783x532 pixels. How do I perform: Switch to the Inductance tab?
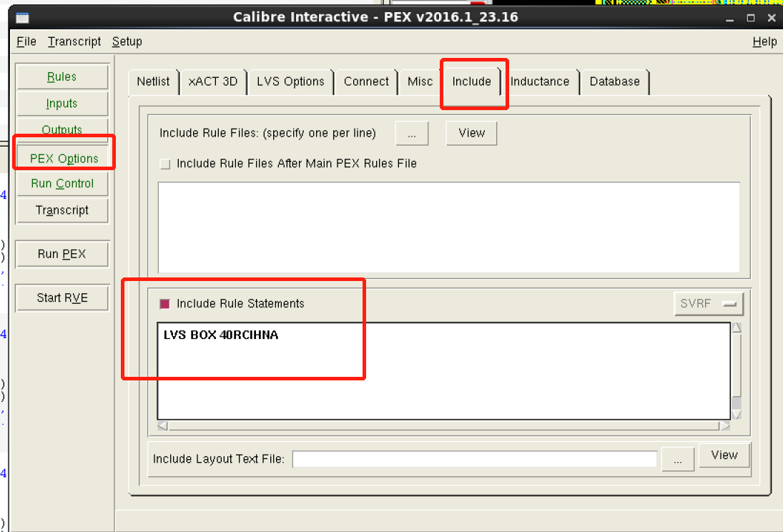tap(540, 82)
